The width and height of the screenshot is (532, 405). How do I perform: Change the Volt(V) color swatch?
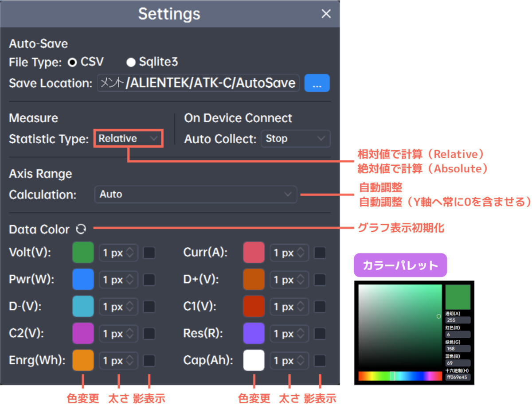(x=83, y=253)
